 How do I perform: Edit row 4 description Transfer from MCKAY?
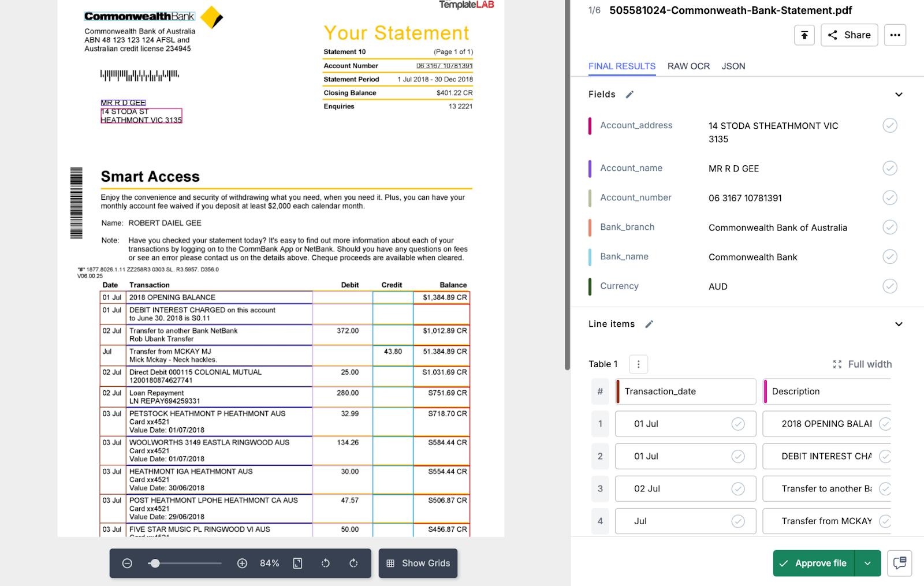[826, 521]
